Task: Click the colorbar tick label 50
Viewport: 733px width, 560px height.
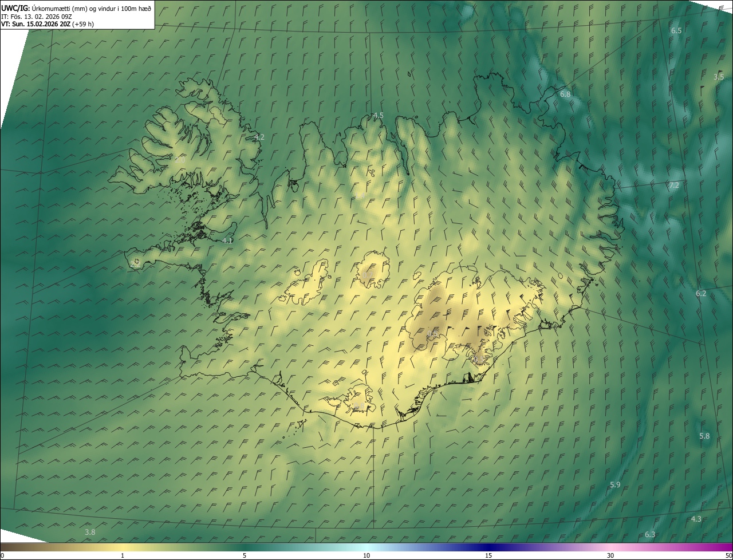Action: tap(728, 555)
